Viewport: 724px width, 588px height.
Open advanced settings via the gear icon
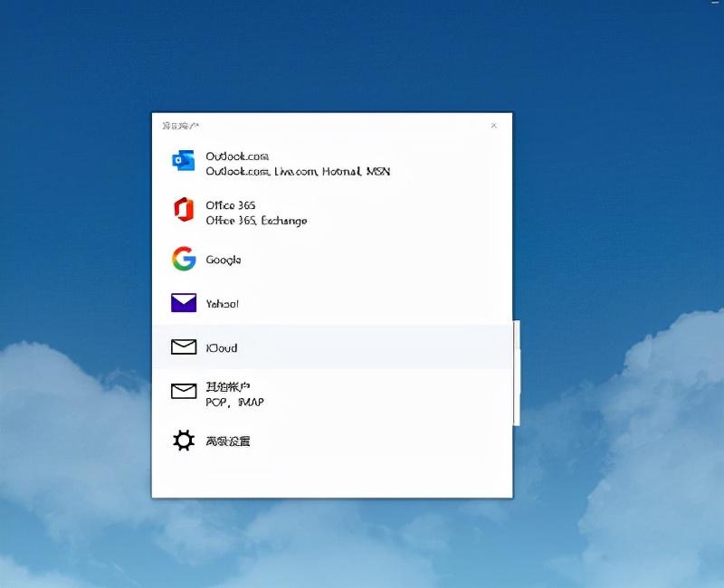click(184, 441)
